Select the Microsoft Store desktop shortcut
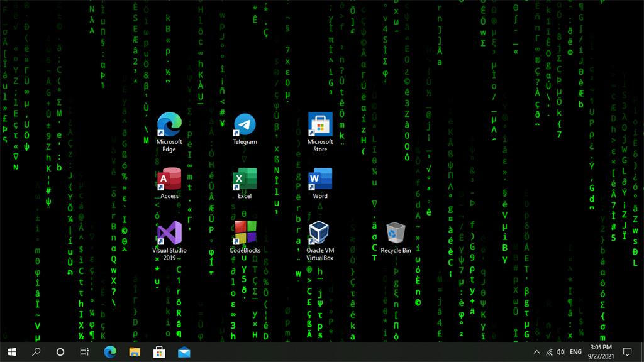This screenshot has height=362, width=644. pos(320,132)
